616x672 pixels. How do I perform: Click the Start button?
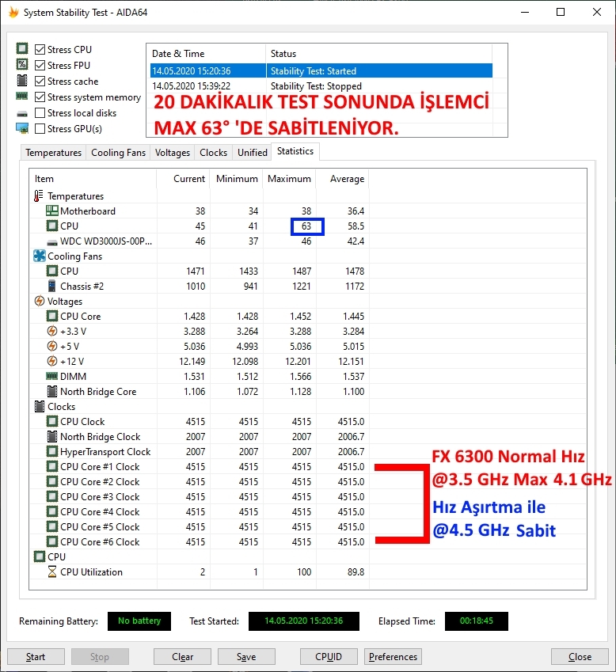[x=36, y=657]
